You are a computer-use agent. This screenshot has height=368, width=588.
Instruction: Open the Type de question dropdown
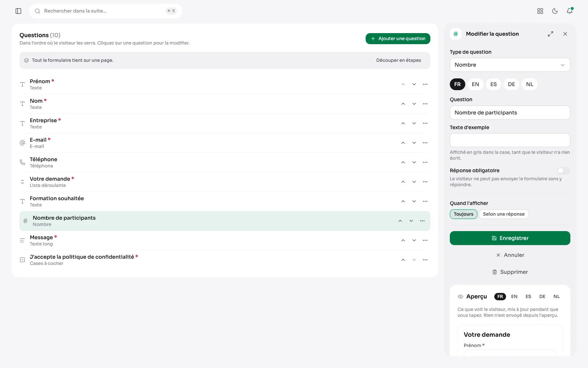pyautogui.click(x=510, y=65)
